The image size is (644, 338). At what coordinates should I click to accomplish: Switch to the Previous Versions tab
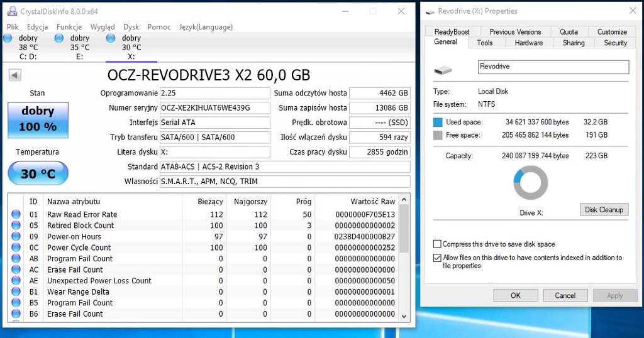pos(515,31)
